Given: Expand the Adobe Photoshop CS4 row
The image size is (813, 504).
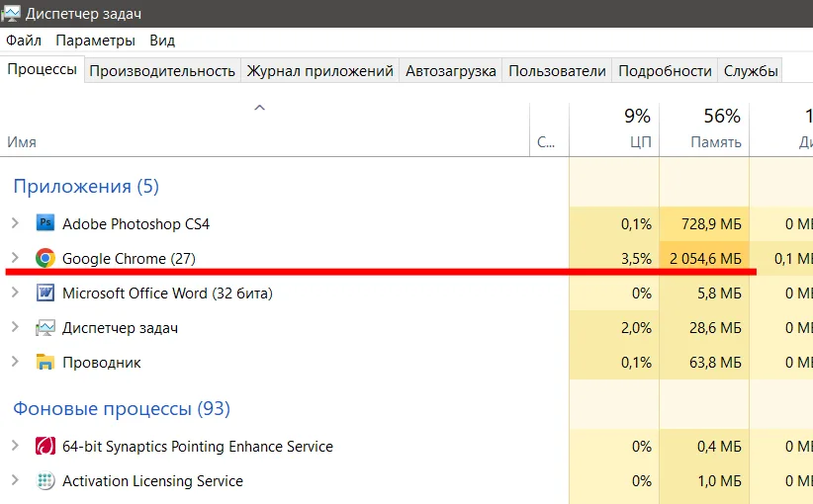Looking at the screenshot, I should point(15,223).
